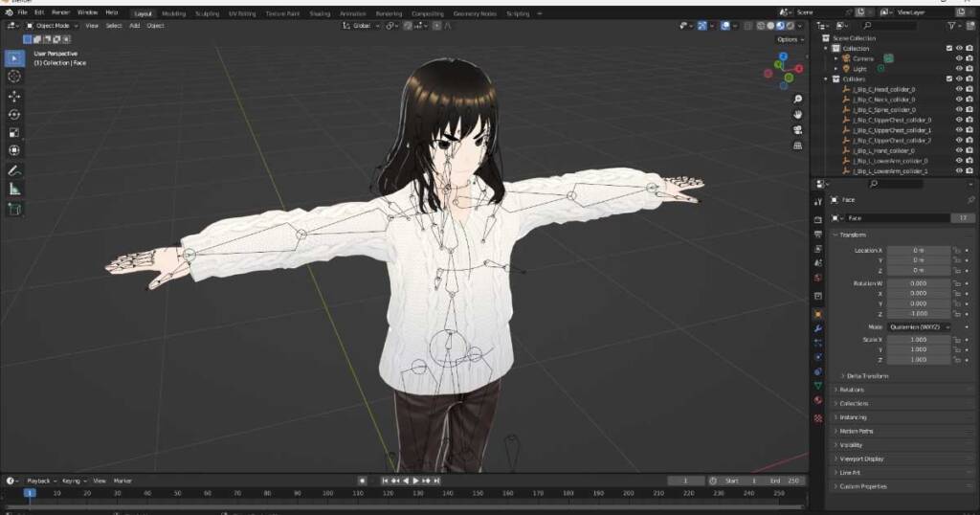The height and width of the screenshot is (515, 980).
Task: Open the Output properties tab
Action: click(818, 235)
